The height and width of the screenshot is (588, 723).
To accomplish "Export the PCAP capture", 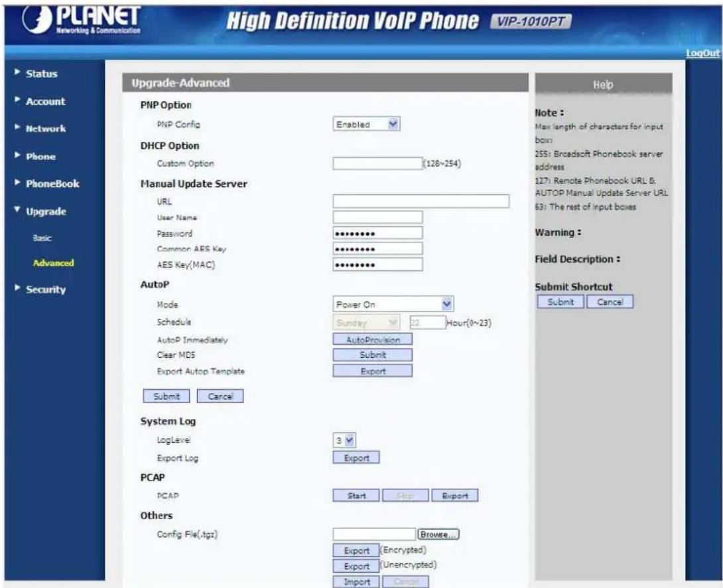I will [x=455, y=496].
